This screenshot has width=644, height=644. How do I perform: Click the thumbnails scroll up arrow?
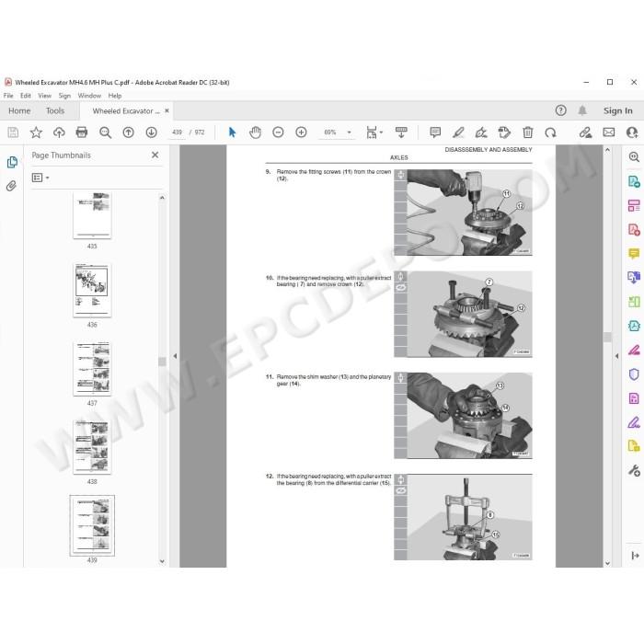coord(162,198)
